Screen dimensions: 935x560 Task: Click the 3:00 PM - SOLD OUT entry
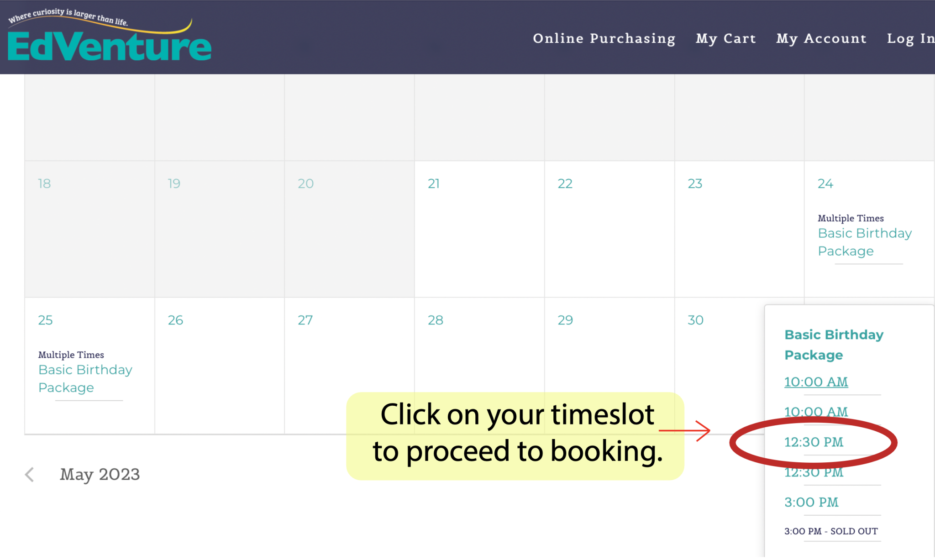pyautogui.click(x=830, y=531)
